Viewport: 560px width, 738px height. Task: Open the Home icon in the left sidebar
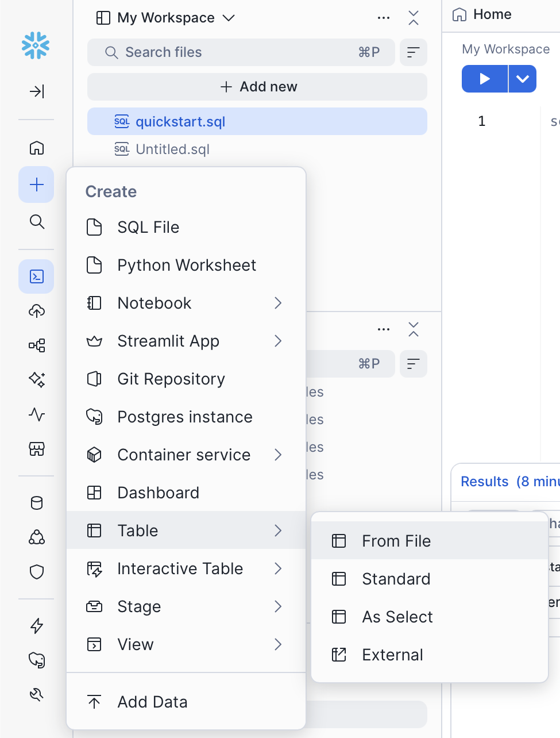36,148
